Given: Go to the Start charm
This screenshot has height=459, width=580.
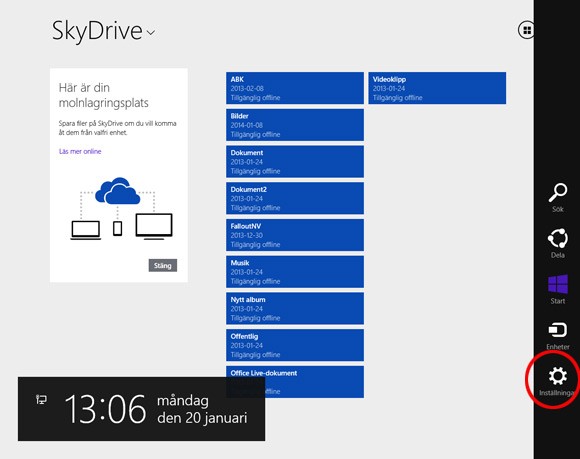Looking at the screenshot, I should pos(558,289).
